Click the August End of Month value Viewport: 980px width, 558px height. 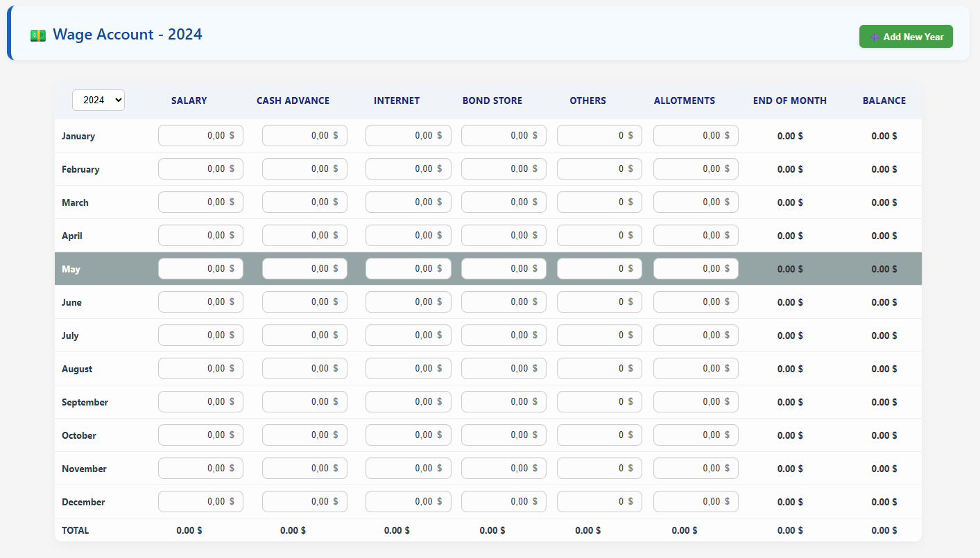click(790, 369)
